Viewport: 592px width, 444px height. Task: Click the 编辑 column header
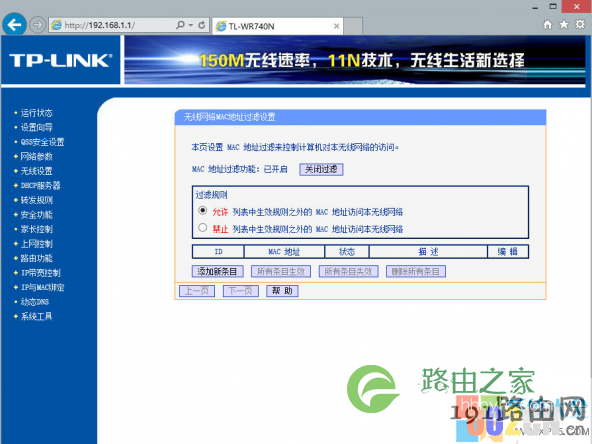point(508,252)
